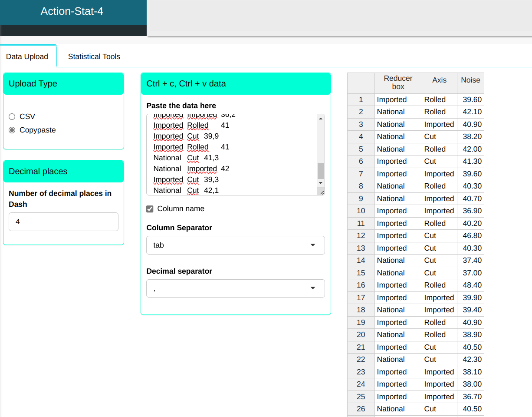Click the number of decimal places field
Viewport: 532px width, 417px height.
point(63,222)
